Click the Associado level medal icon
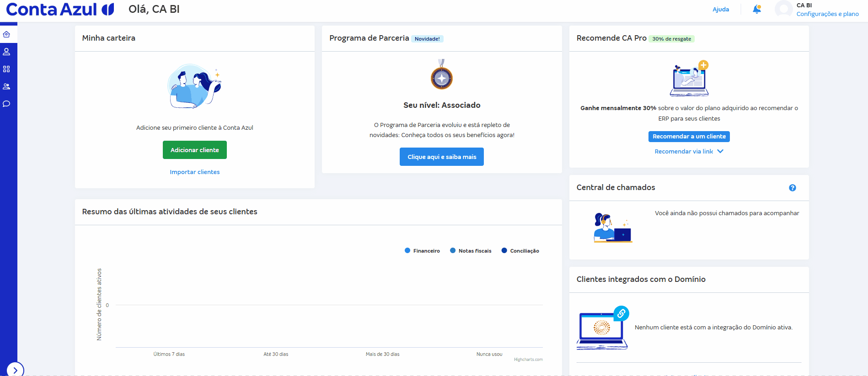868x376 pixels. tap(442, 75)
